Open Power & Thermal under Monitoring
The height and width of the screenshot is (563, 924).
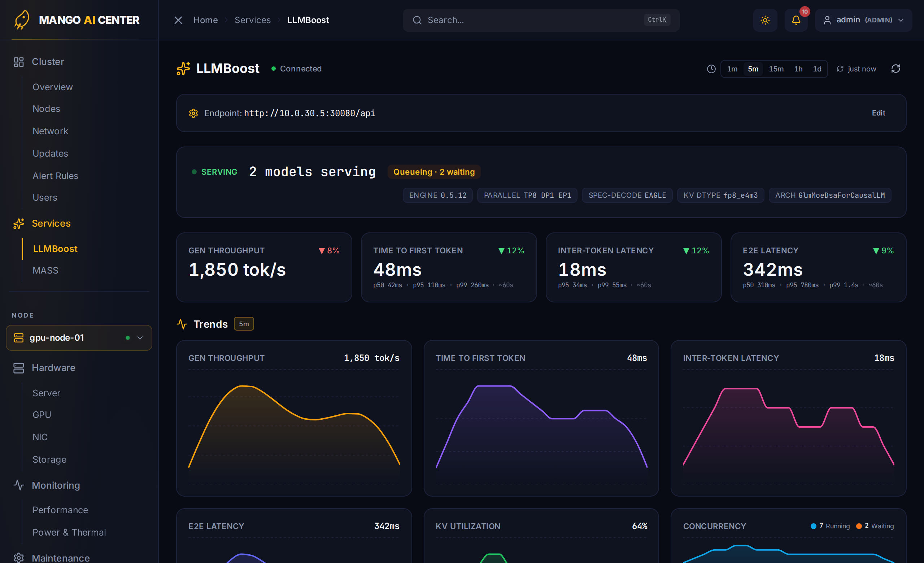point(69,533)
